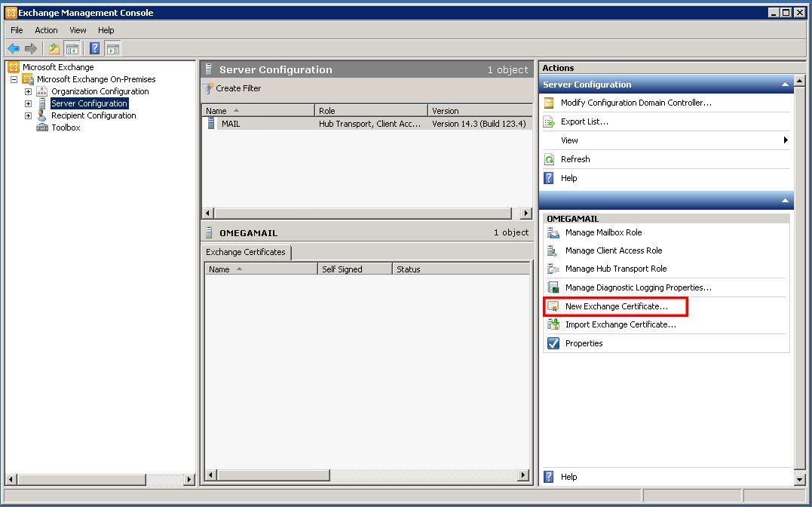Click the Manage Diagnostic Logging Properties icon

(553, 287)
